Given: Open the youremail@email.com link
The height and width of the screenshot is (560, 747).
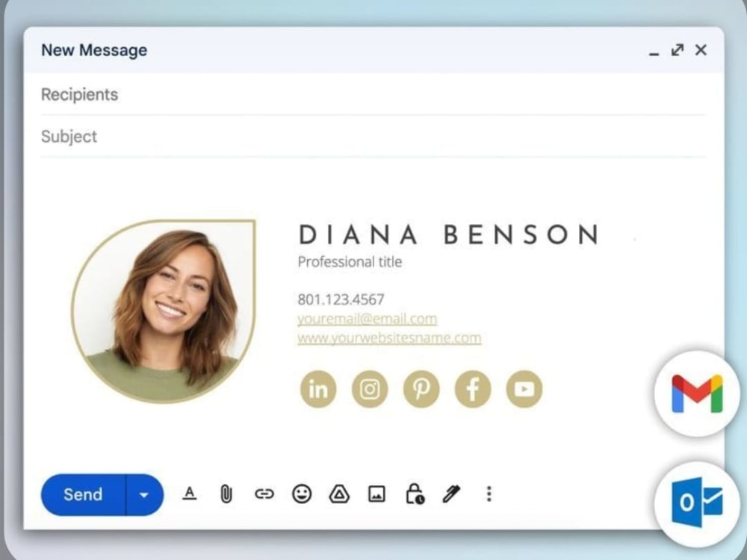Looking at the screenshot, I should point(367,319).
